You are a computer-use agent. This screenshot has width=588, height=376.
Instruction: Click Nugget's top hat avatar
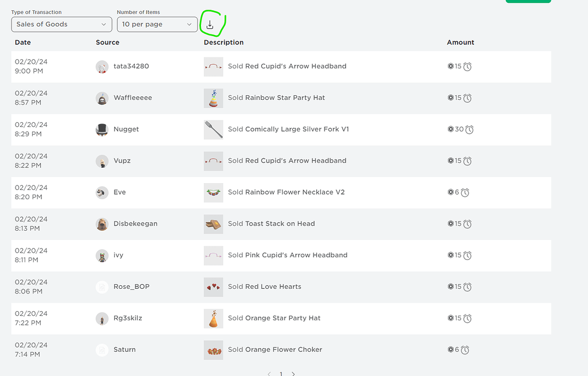[102, 129]
